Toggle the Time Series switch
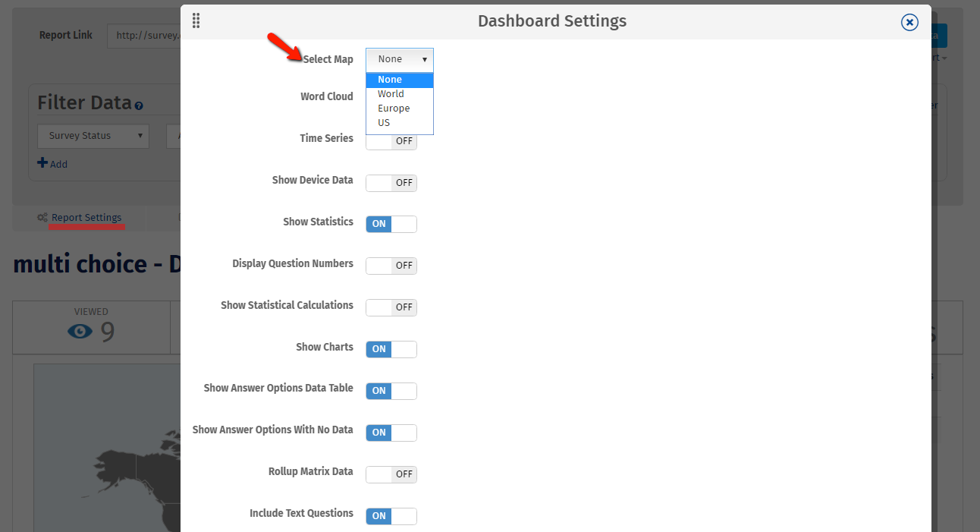The width and height of the screenshot is (980, 532). 391,141
